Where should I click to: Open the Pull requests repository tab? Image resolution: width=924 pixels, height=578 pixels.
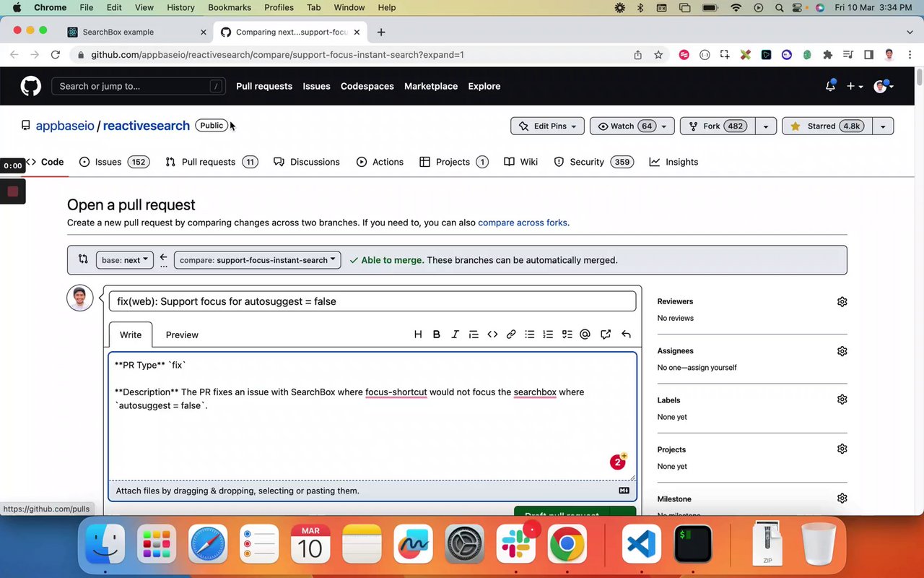(212, 162)
